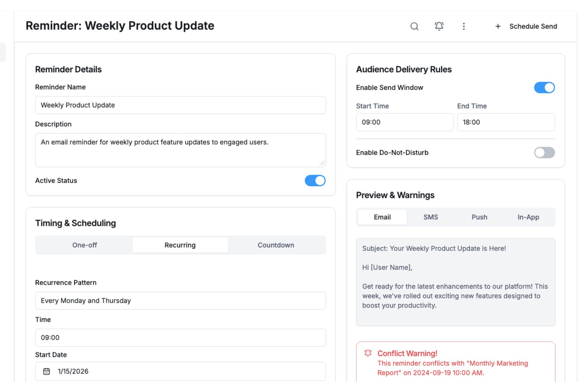
Task: Open notifications bell in header
Action: point(439,26)
